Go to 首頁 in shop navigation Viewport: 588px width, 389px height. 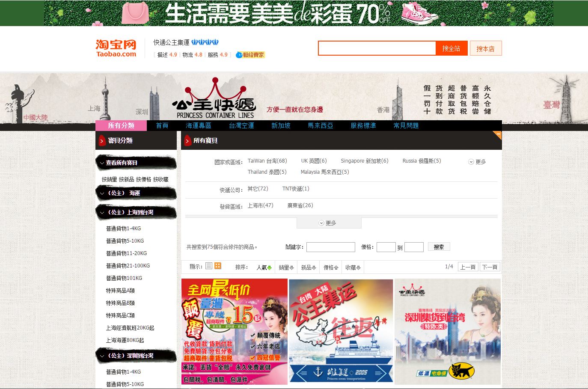162,125
